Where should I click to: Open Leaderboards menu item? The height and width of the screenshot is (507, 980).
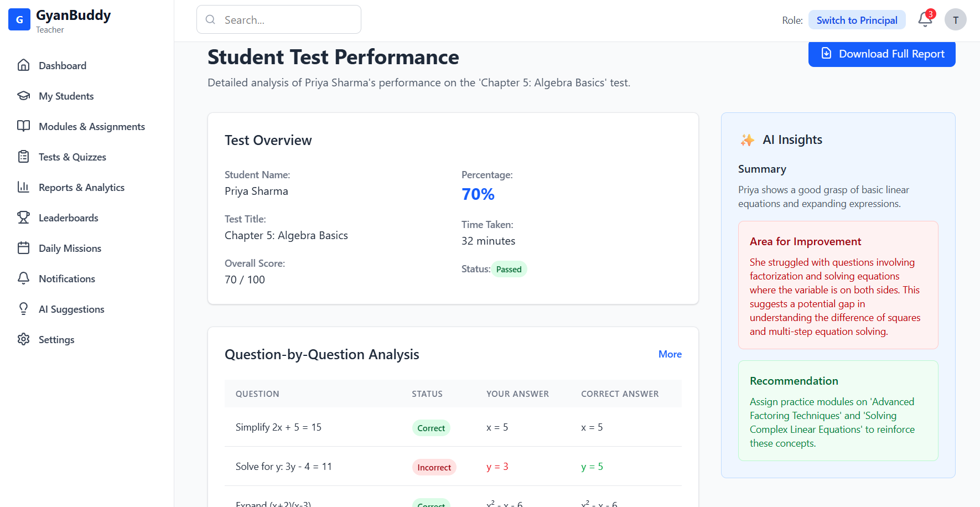[69, 218]
